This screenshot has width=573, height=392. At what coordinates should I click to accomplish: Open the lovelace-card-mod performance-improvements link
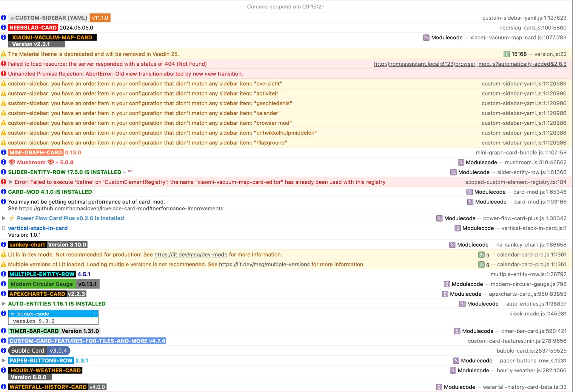(x=121, y=209)
